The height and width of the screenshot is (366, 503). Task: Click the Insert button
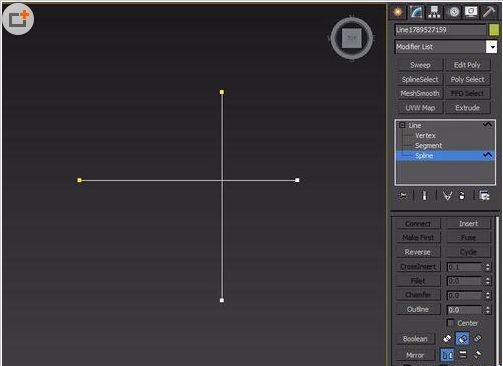click(468, 223)
